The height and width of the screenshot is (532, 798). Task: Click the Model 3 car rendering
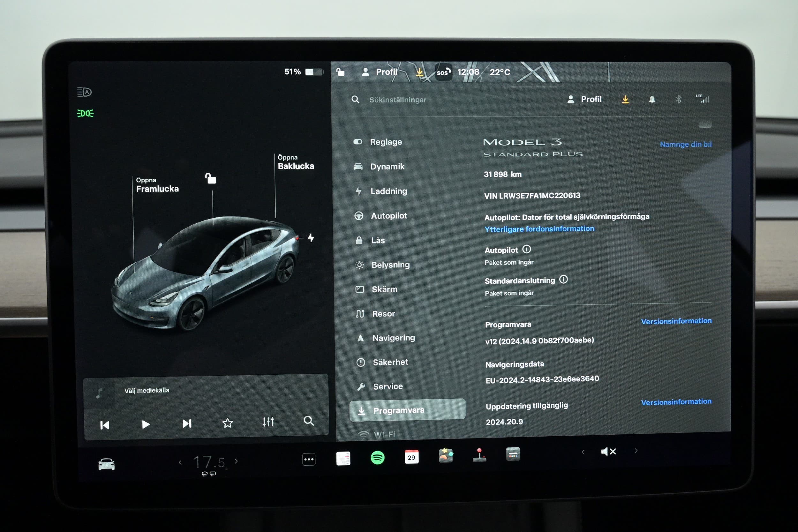click(x=205, y=273)
